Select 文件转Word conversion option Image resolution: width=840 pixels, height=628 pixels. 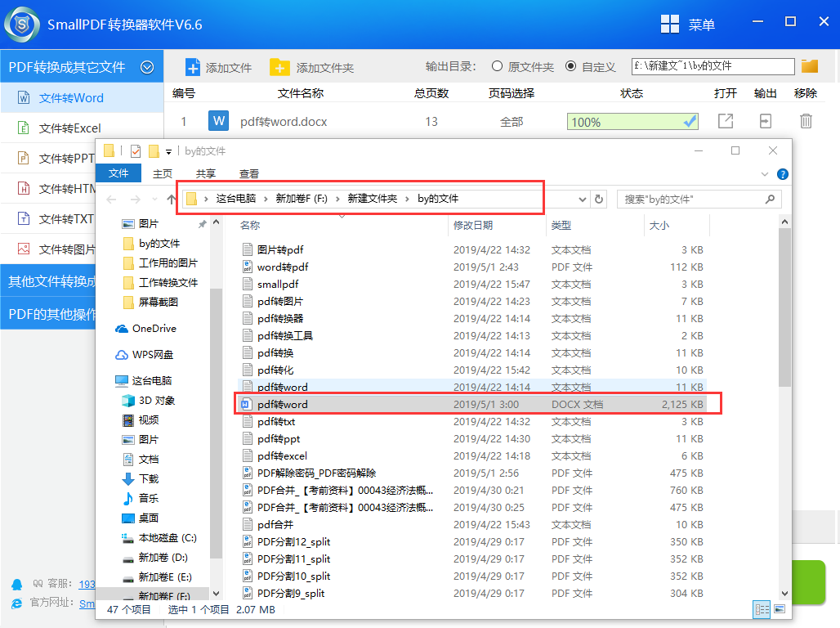pyautogui.click(x=82, y=97)
